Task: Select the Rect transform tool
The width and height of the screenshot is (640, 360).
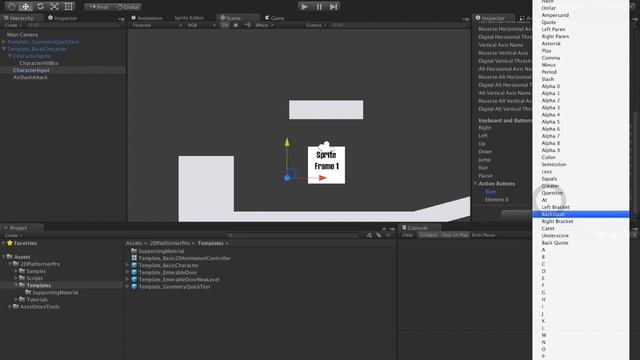Action: point(69,7)
